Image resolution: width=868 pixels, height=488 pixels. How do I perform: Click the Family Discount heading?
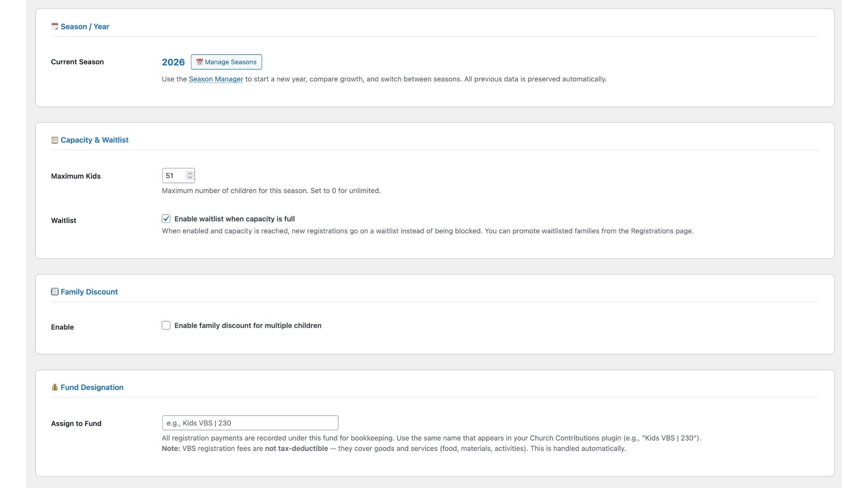click(x=89, y=292)
